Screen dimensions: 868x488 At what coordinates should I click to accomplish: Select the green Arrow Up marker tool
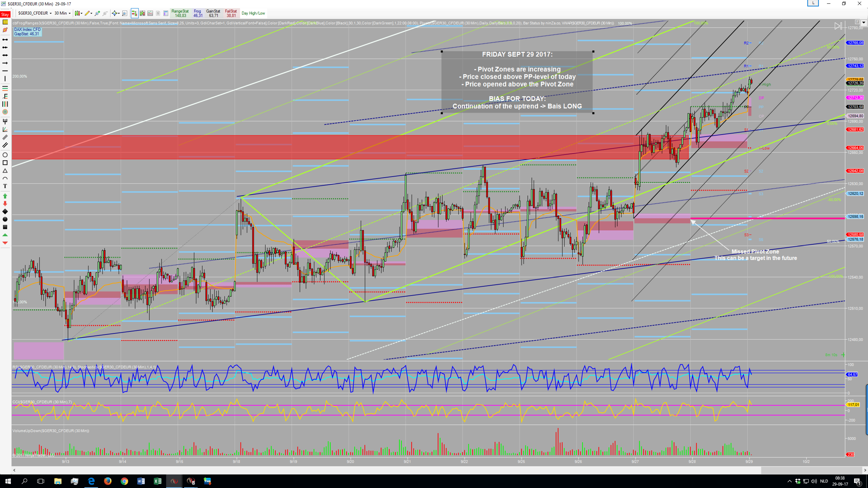[x=5, y=196]
